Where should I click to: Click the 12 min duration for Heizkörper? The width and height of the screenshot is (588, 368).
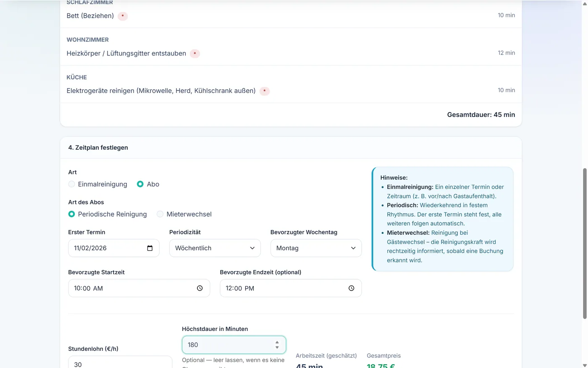point(507,53)
